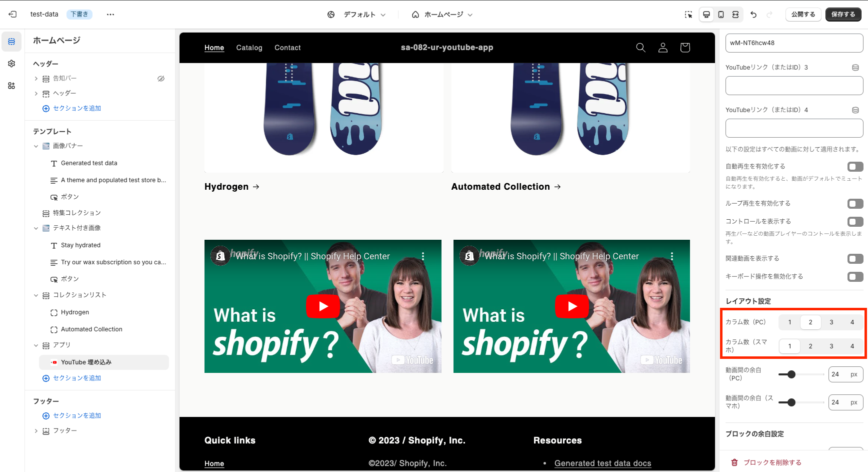Open theme settings gear icon
This screenshot has height=472, width=868.
coord(11,64)
